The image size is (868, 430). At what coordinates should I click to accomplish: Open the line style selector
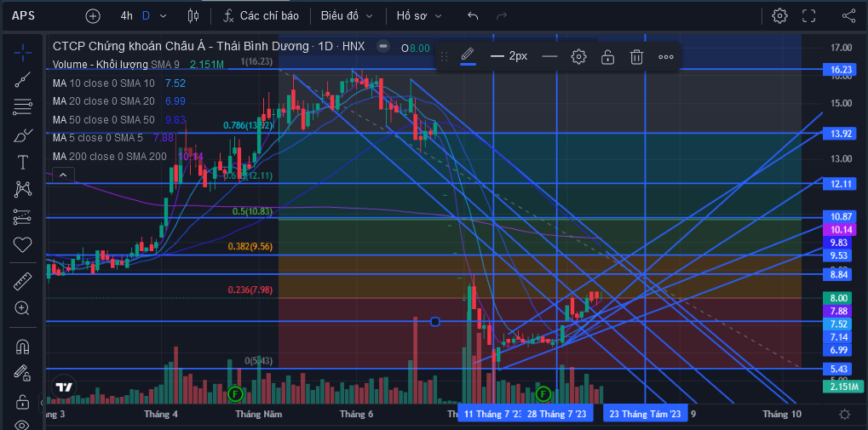(549, 56)
